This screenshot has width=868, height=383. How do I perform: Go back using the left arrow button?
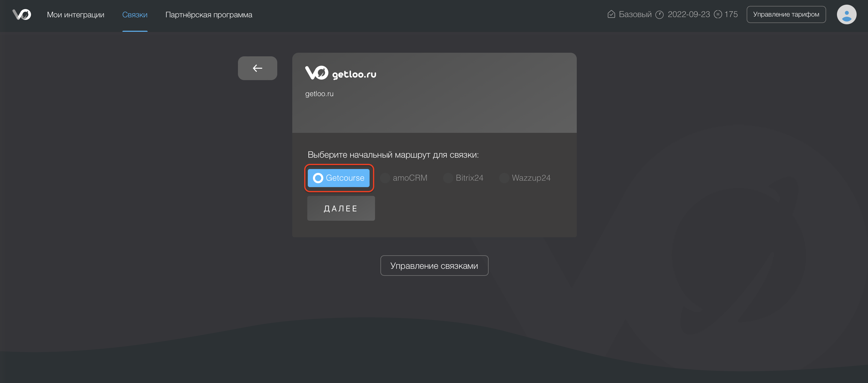257,68
